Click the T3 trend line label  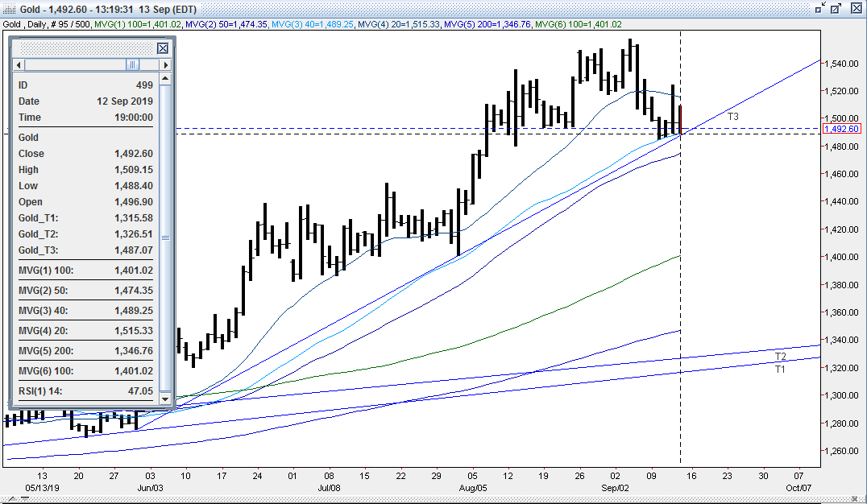tap(732, 117)
